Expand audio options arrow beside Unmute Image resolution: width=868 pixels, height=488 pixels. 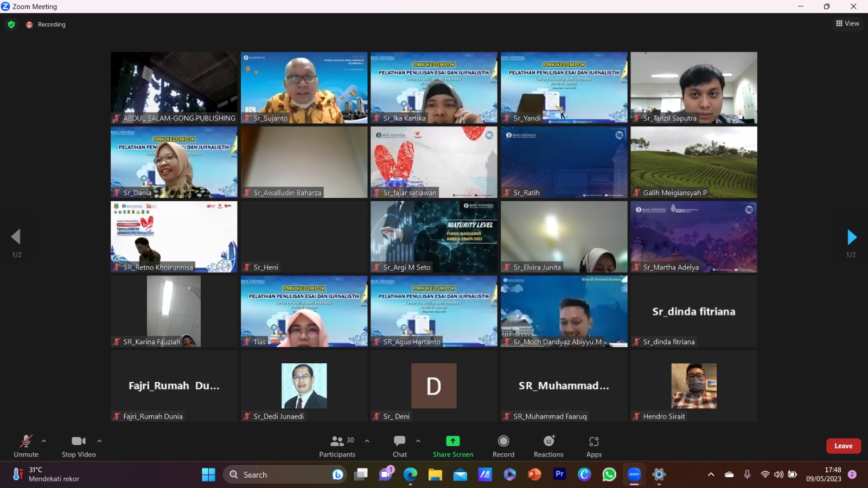44,441
